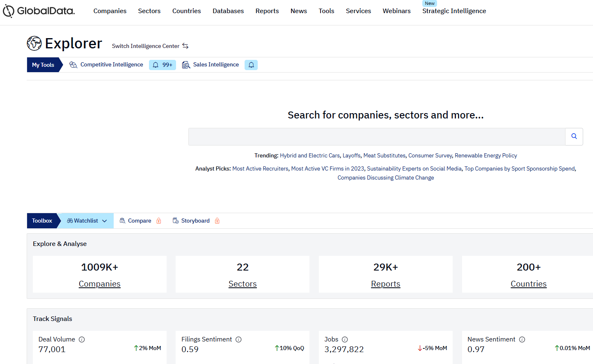Click Sales Intelligence label
This screenshot has width=593, height=364.
click(216, 64)
